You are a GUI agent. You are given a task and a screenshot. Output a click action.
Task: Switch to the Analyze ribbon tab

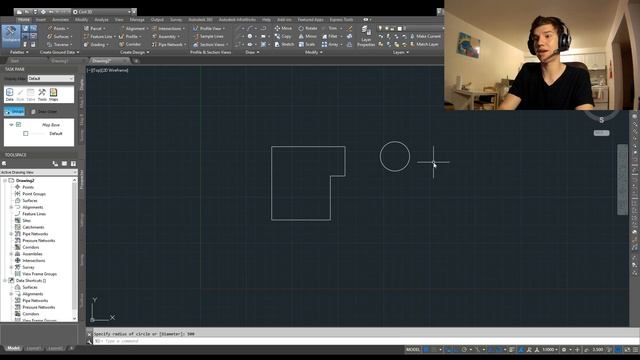(x=101, y=20)
